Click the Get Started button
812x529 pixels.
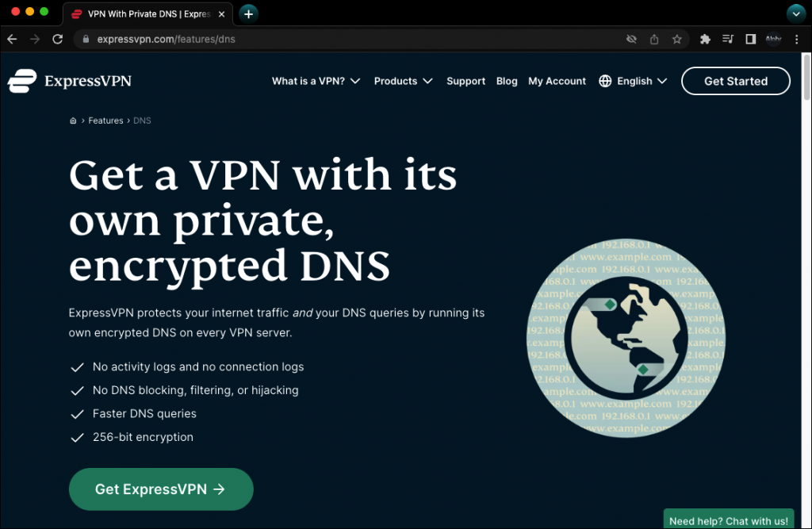(735, 81)
